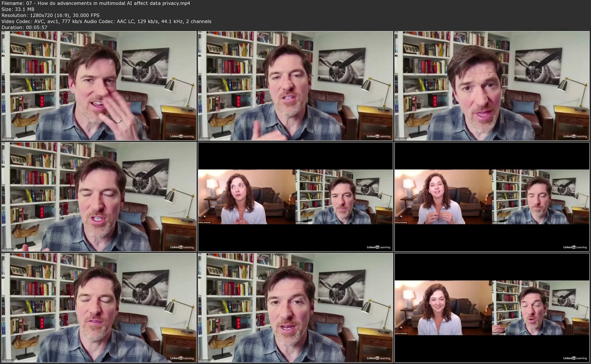The width and height of the screenshot is (591, 364).
Task: Click the Ashley Kennedy name label in sideways-glance frame
Action: 205,222
